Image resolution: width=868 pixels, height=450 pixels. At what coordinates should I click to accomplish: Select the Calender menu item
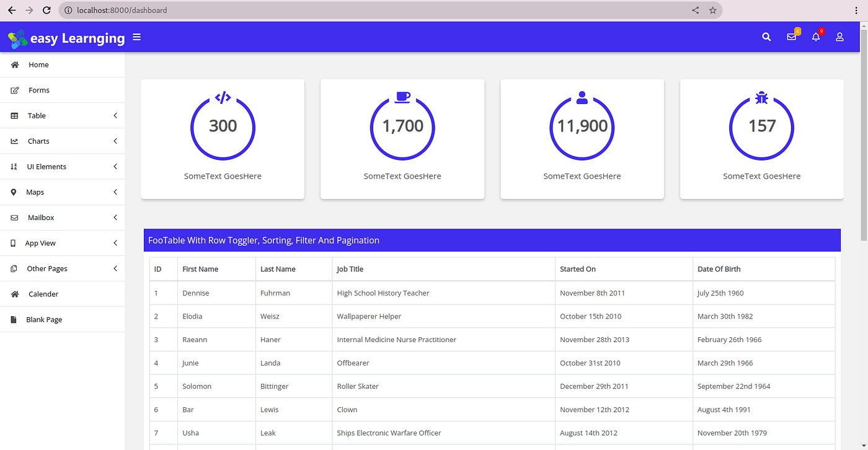click(62, 294)
